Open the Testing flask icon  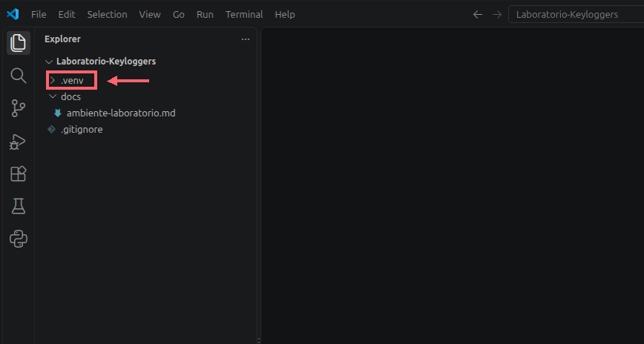[x=18, y=206]
